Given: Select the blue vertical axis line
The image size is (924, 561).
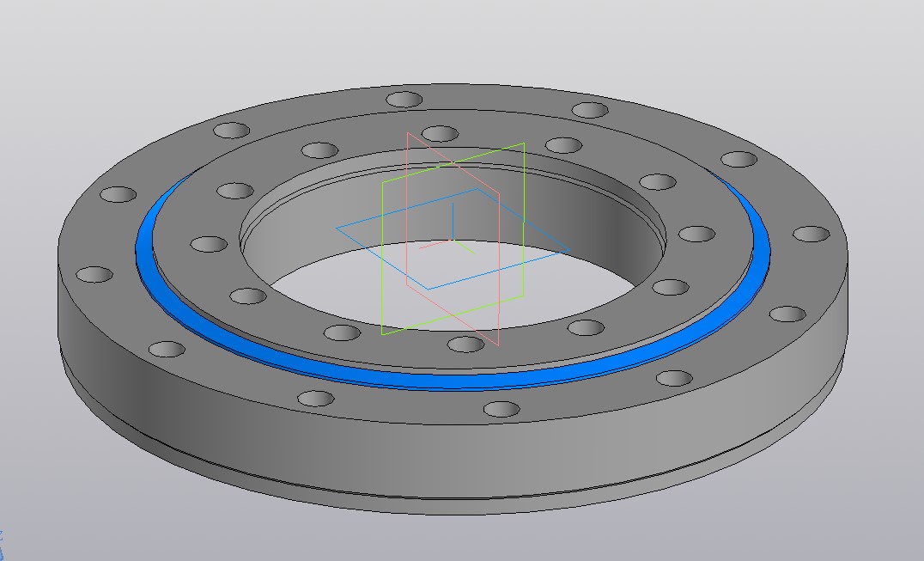Looking at the screenshot, I should [453, 221].
